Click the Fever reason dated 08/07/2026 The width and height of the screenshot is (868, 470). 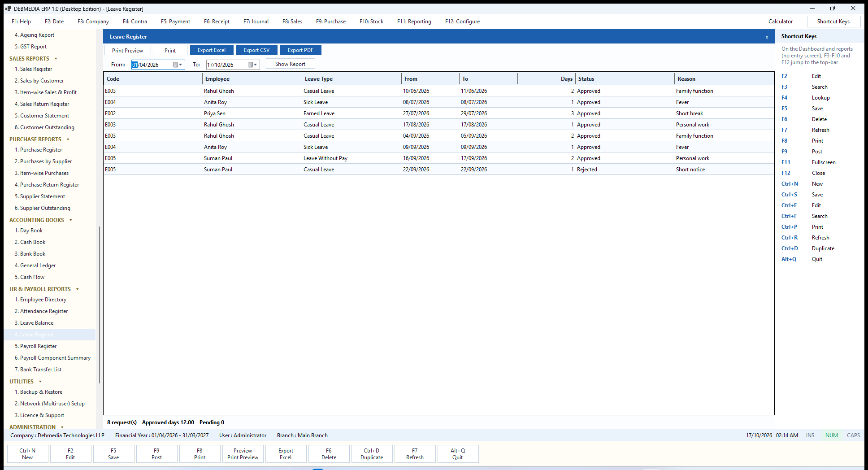682,102
